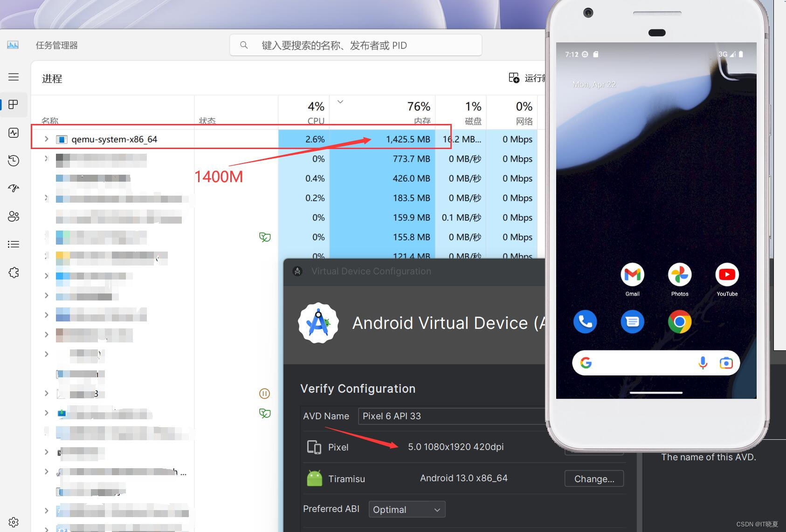786x532 pixels.
Task: Open App history icon in sidebar
Action: [14, 161]
